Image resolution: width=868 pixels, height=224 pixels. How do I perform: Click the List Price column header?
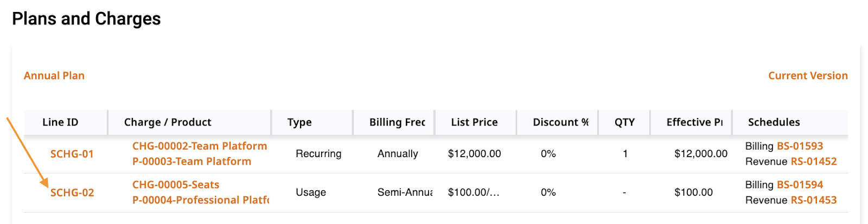[474, 122]
